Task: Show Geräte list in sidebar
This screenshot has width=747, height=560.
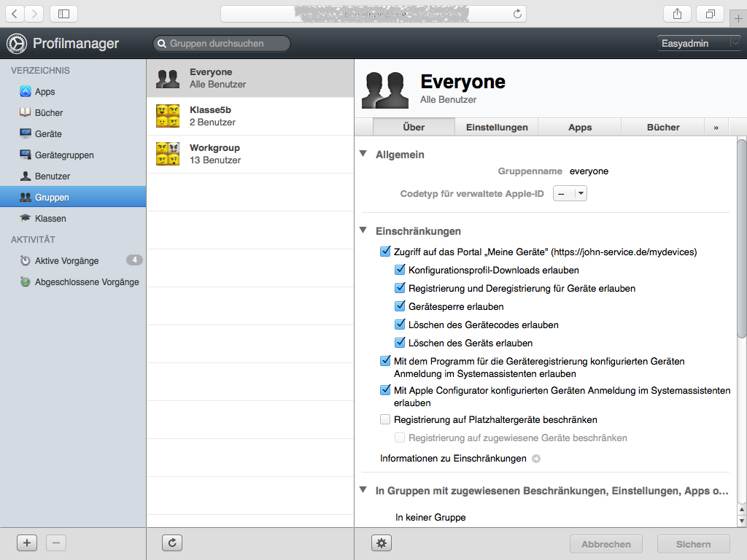Action: [x=73, y=134]
